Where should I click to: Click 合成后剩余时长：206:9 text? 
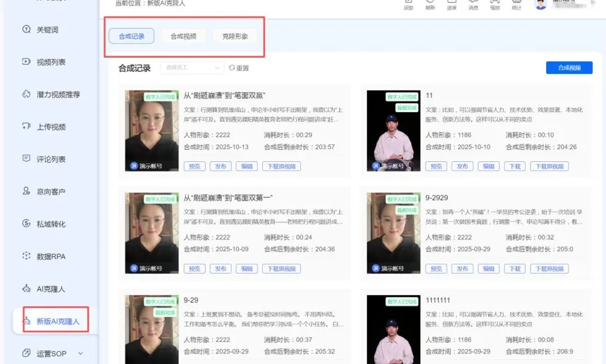(x=540, y=351)
